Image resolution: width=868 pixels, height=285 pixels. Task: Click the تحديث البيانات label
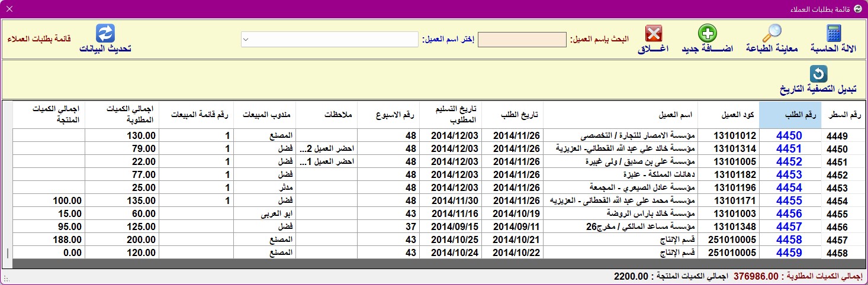(x=105, y=48)
